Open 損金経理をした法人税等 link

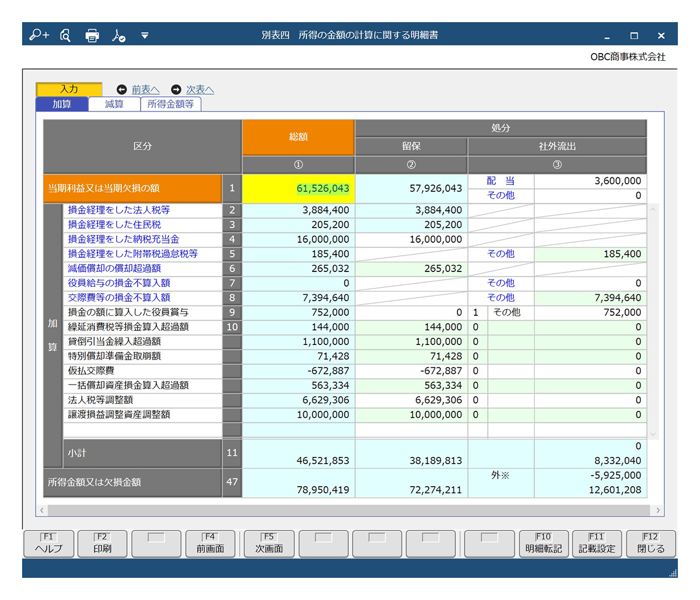[x=119, y=210]
